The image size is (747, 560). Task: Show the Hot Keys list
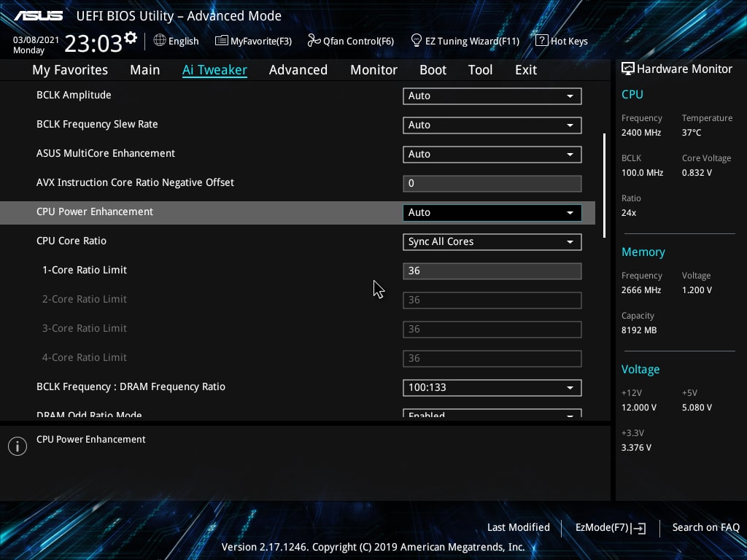click(562, 41)
